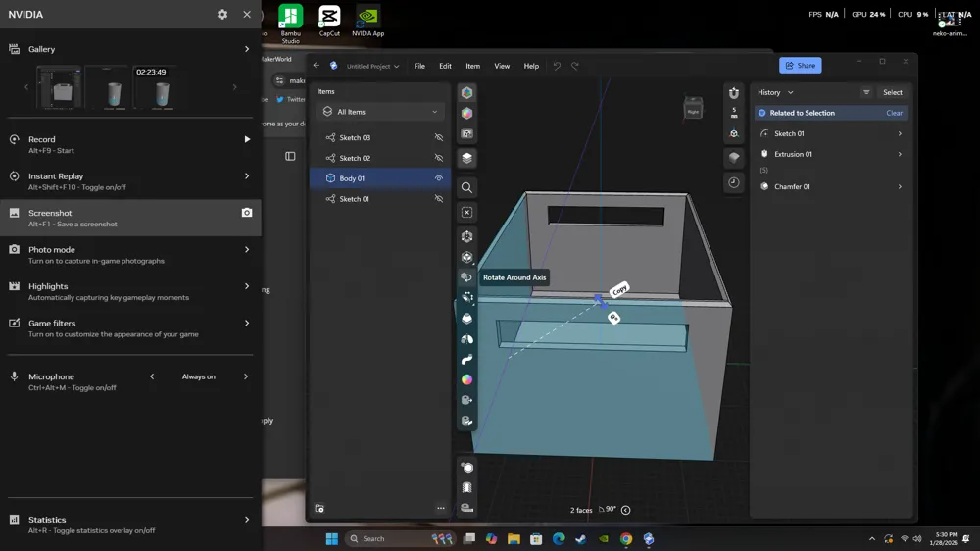980x551 pixels.
Task: Expand the Sketch 01 history entry chevron
Action: tap(900, 134)
